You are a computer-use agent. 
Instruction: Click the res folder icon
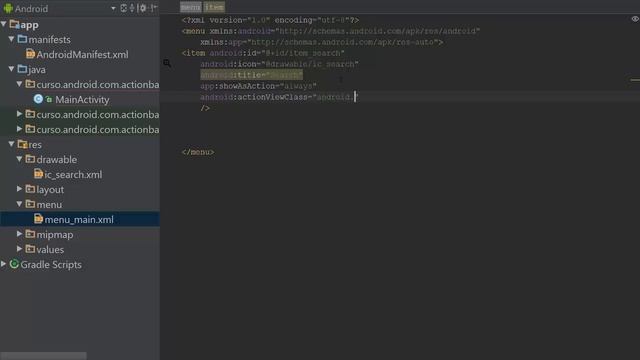[x=22, y=144]
